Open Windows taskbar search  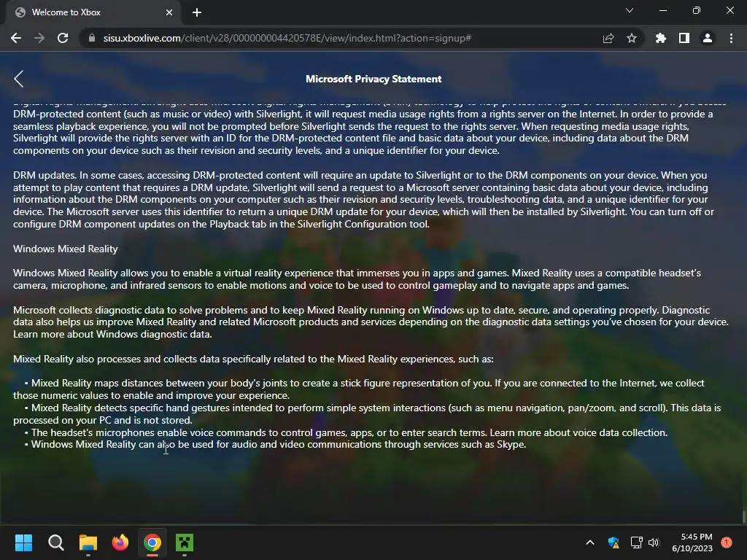click(x=55, y=542)
